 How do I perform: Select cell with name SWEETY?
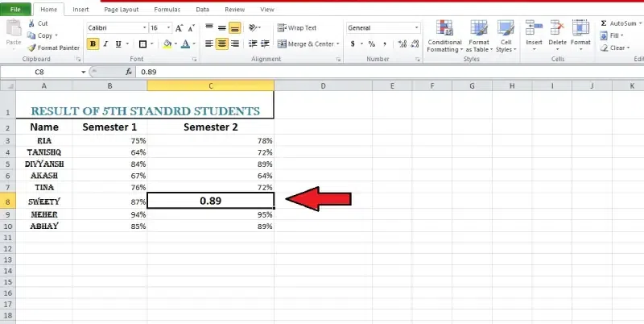pyautogui.click(x=44, y=201)
